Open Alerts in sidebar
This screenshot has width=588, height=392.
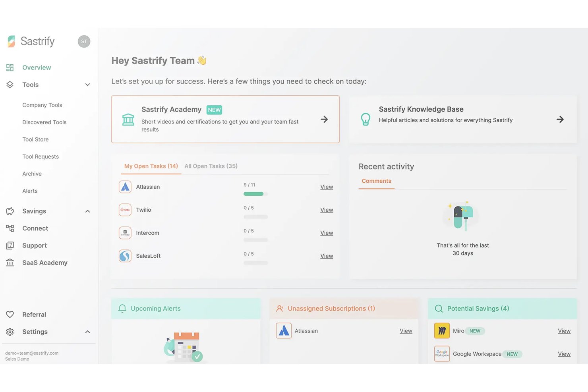coord(30,191)
